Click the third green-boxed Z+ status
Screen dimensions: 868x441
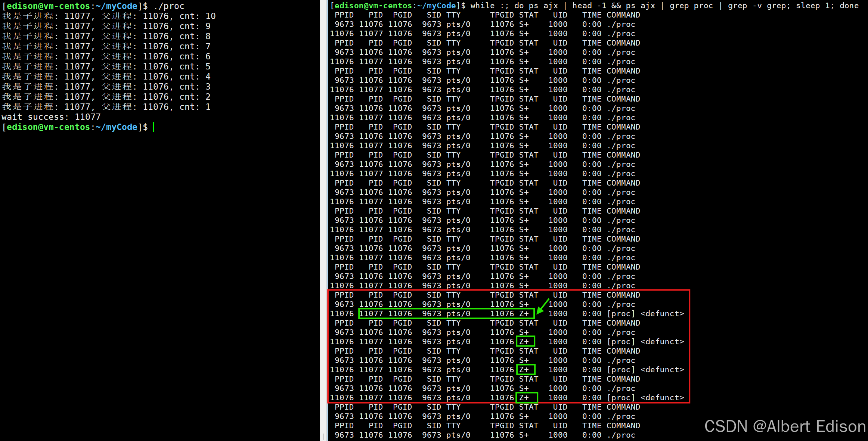click(525, 370)
